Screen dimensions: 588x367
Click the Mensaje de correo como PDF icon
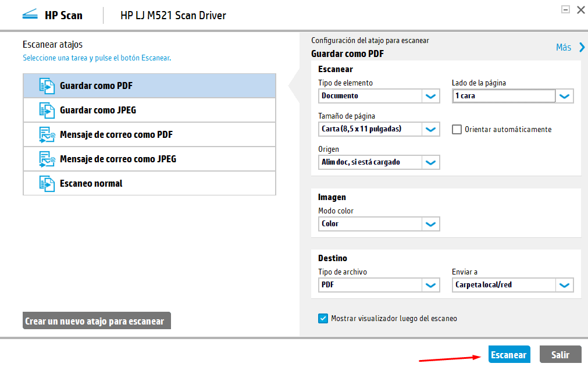click(x=47, y=134)
